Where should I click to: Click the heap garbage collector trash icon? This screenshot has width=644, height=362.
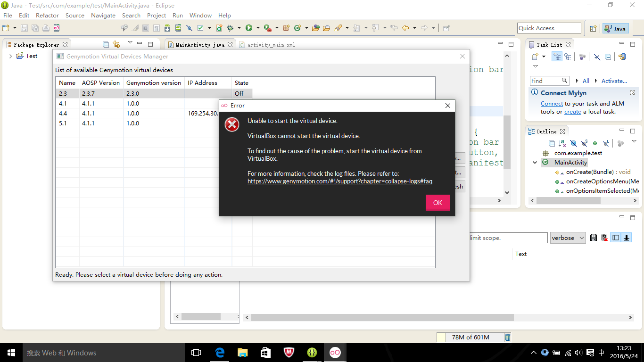pyautogui.click(x=507, y=337)
